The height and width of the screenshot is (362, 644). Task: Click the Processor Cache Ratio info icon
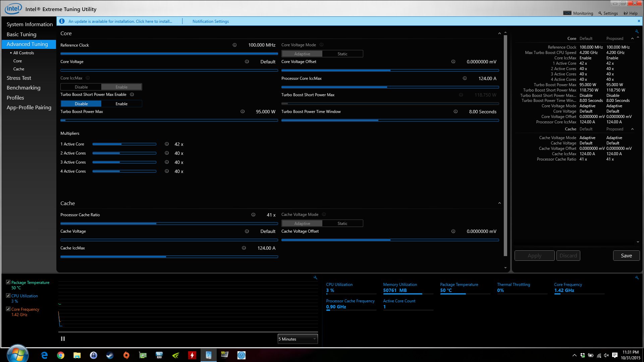253,215
